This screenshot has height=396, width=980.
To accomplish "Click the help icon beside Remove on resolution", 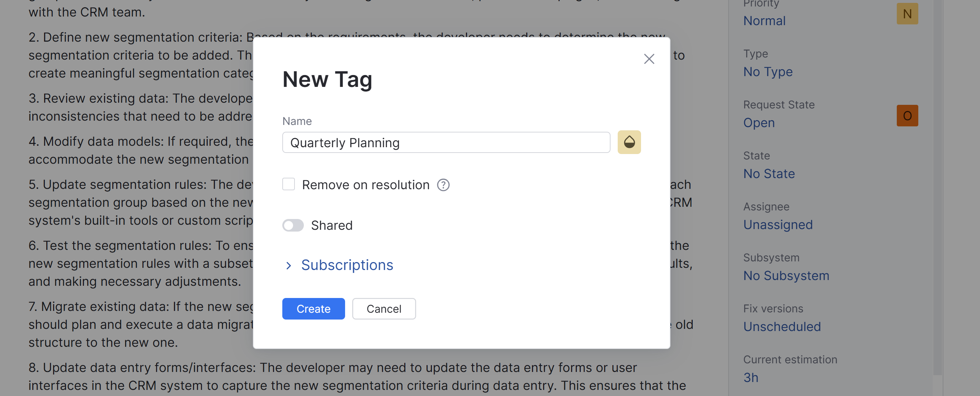I will (443, 185).
